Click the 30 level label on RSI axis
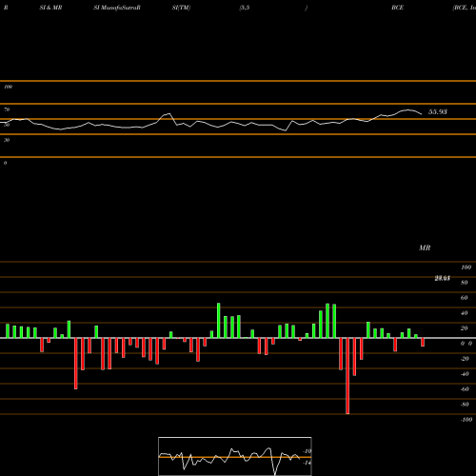 (x=7, y=140)
